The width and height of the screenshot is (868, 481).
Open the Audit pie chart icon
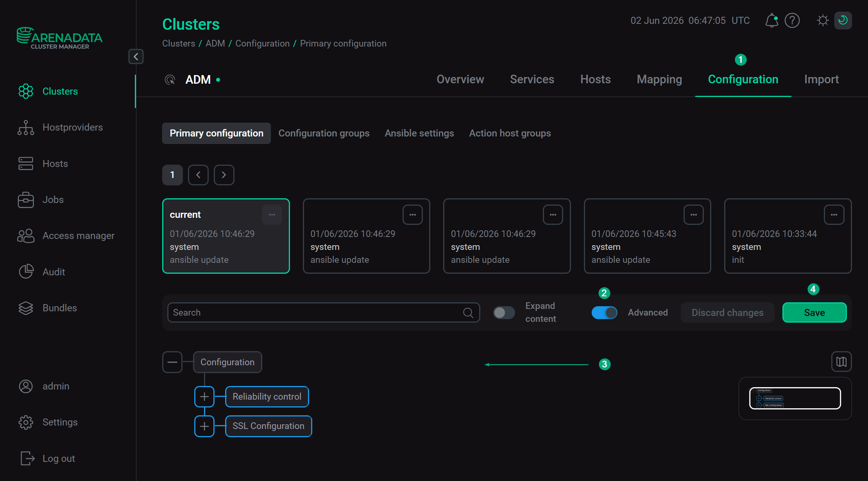coord(26,272)
